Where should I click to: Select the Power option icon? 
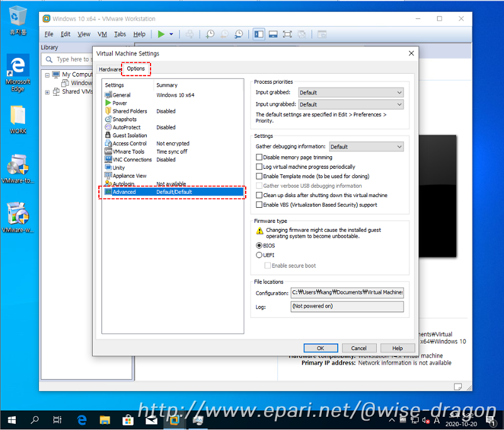[x=108, y=103]
